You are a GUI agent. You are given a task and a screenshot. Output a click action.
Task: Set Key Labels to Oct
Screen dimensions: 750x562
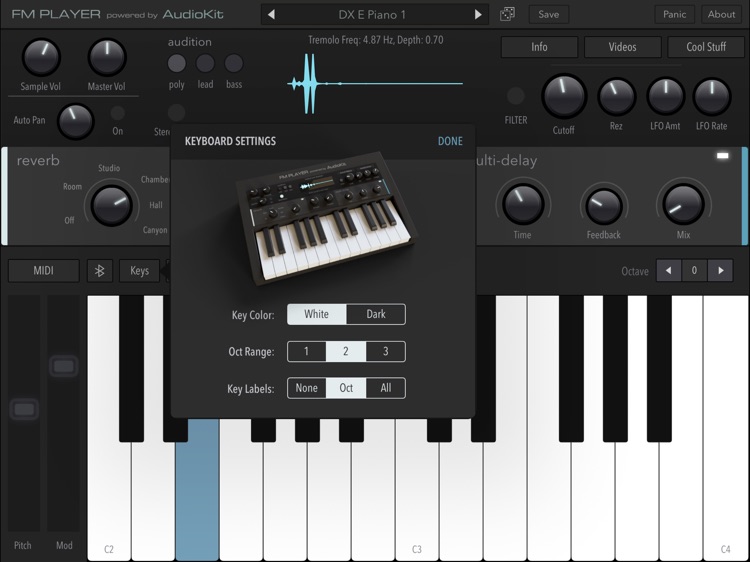(346, 388)
